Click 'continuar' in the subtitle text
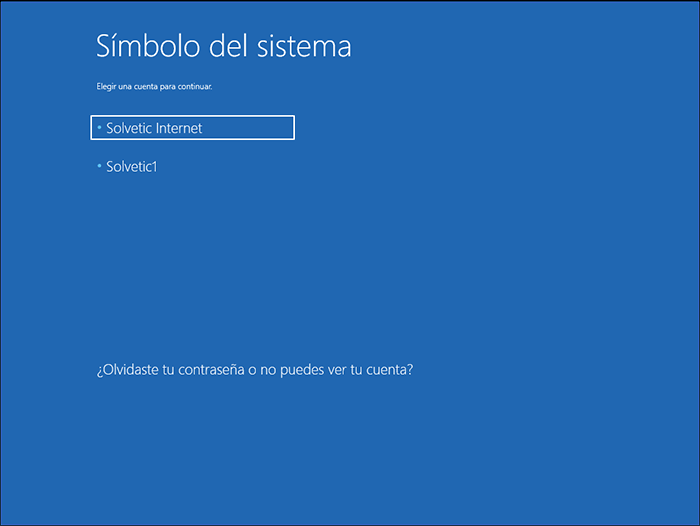 195,87
